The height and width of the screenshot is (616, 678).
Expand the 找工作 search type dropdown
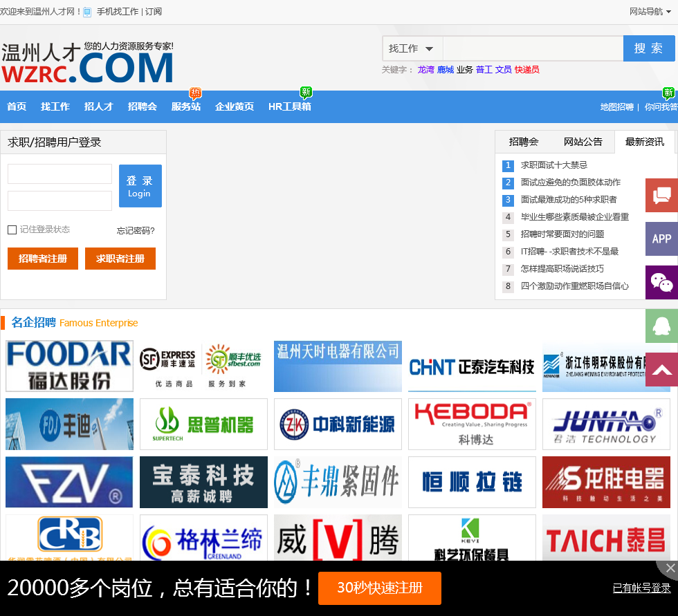point(411,48)
